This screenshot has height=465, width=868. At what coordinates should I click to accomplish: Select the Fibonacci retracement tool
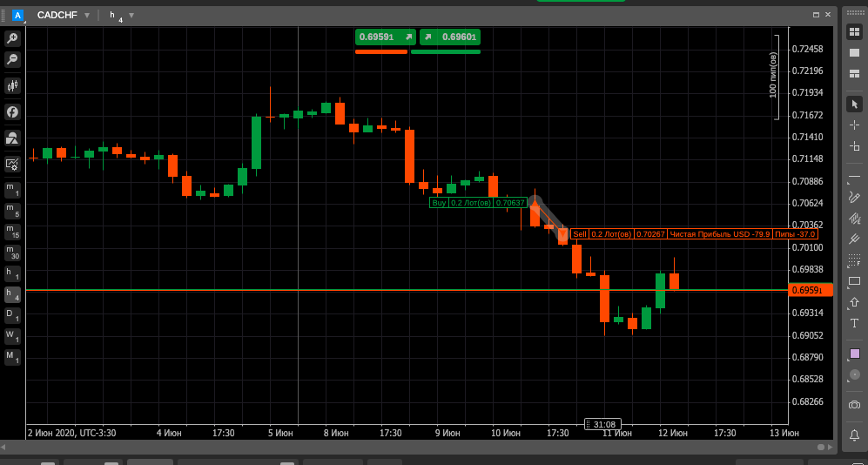click(854, 260)
